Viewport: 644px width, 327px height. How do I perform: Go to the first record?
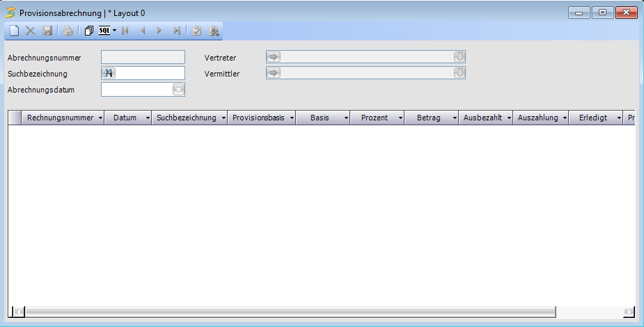[125, 31]
